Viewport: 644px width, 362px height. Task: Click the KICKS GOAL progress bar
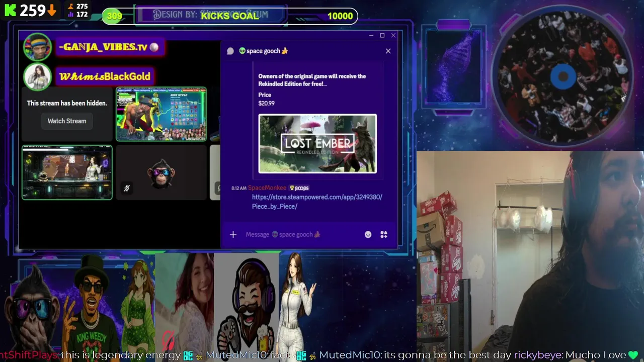229,16
